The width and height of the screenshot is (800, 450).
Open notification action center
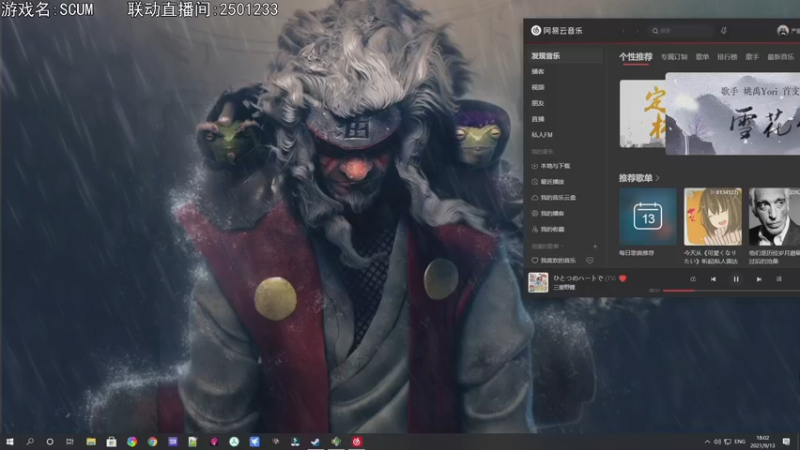(x=786, y=442)
